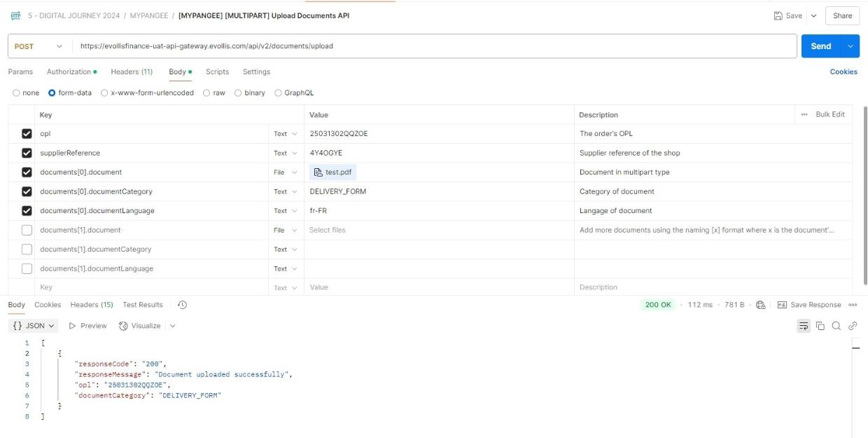The width and height of the screenshot is (868, 438).
Task: Open the response three-dots options menu
Action: [x=853, y=305]
